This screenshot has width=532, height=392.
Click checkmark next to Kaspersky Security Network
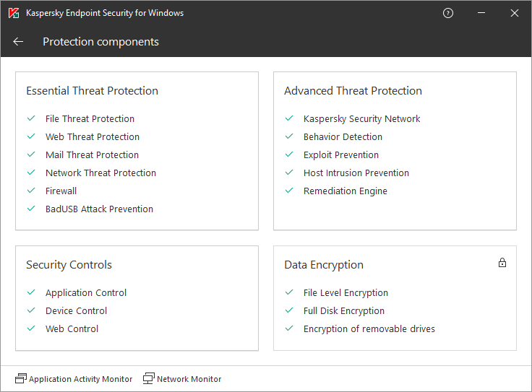[289, 118]
